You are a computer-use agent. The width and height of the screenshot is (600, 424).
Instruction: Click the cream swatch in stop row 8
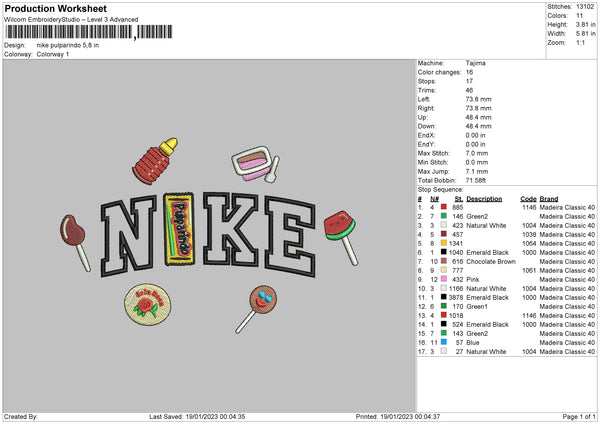pyautogui.click(x=443, y=270)
